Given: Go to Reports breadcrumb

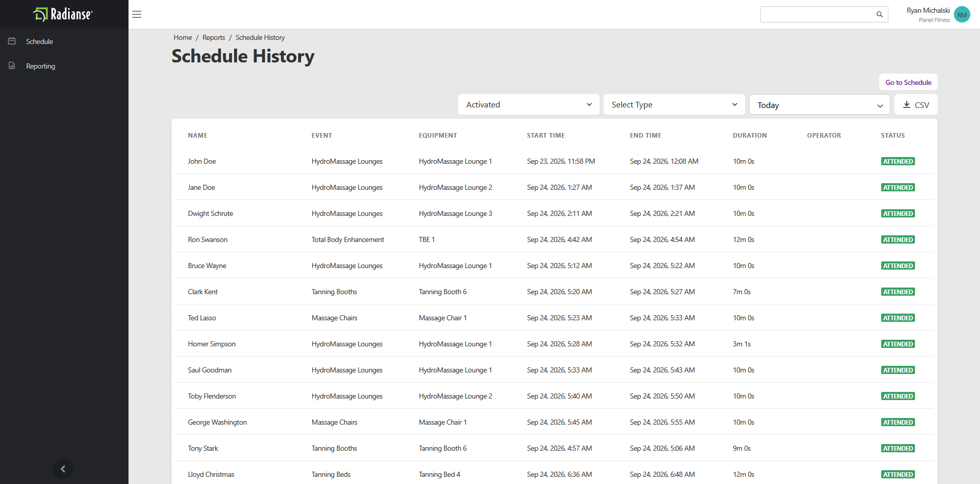Looking at the screenshot, I should (214, 37).
